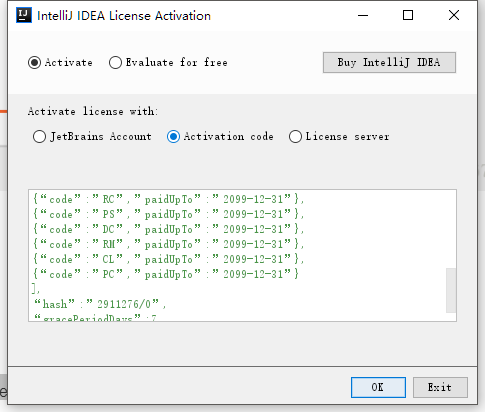Screen dimensions: 485x412
Task: Minimize the License Activation window
Action: coord(363,15)
